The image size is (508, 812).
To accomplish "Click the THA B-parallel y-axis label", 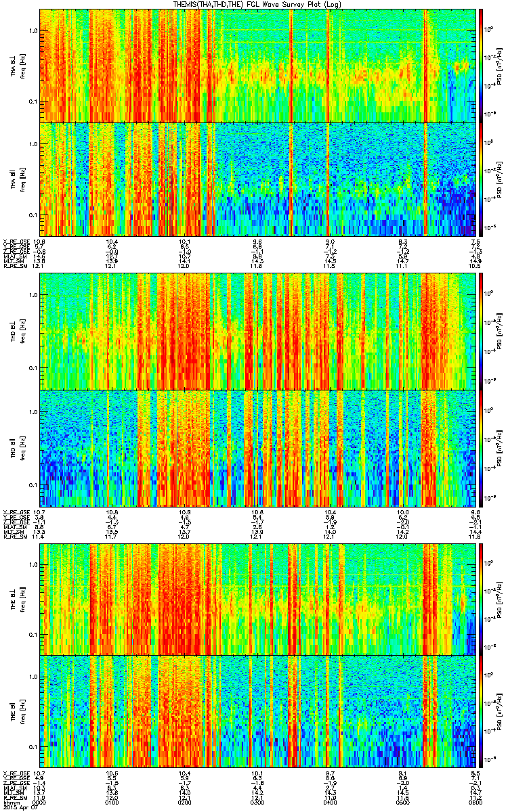I will [x=17, y=179].
